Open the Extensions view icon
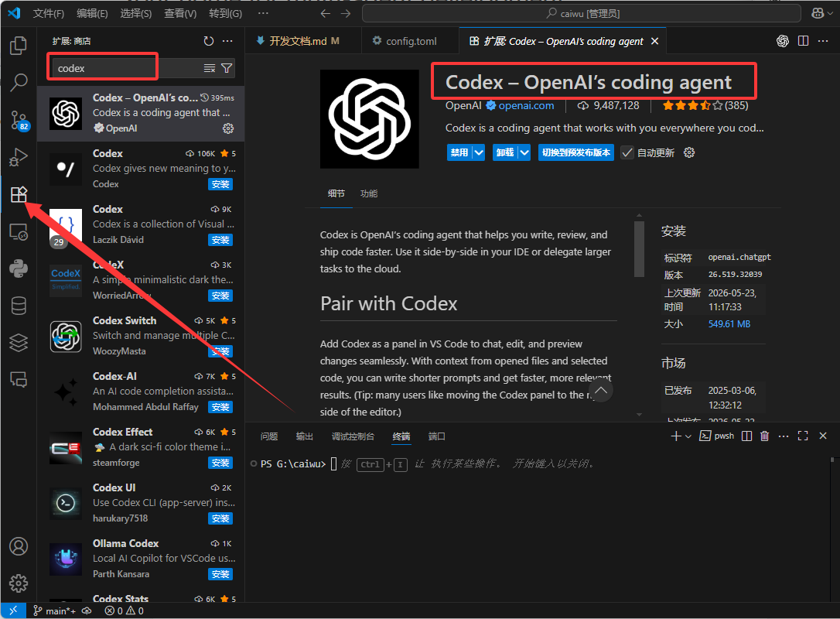Image resolution: width=840 pixels, height=619 pixels. tap(19, 194)
